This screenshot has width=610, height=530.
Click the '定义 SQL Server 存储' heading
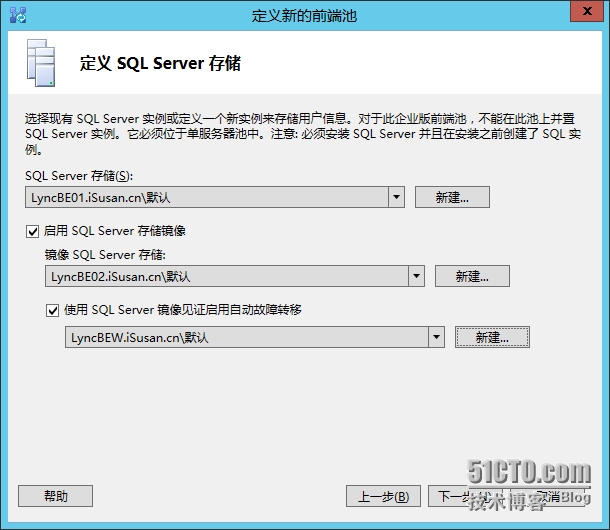tap(160, 63)
